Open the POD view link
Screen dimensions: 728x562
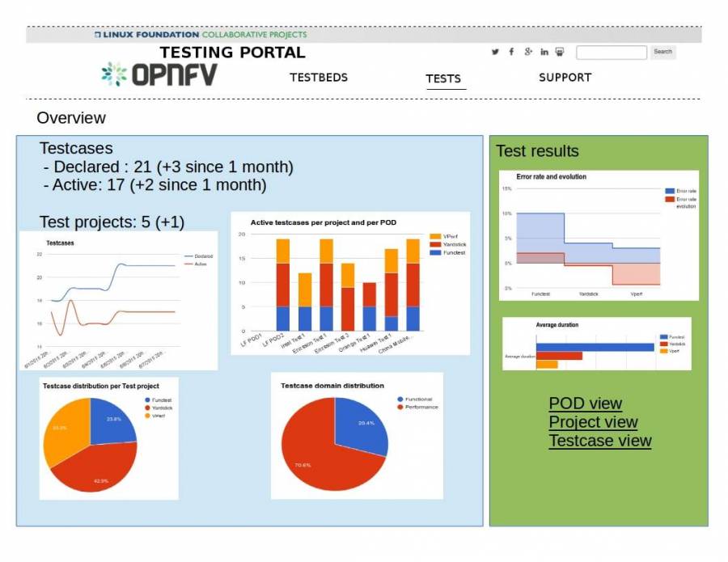(585, 404)
